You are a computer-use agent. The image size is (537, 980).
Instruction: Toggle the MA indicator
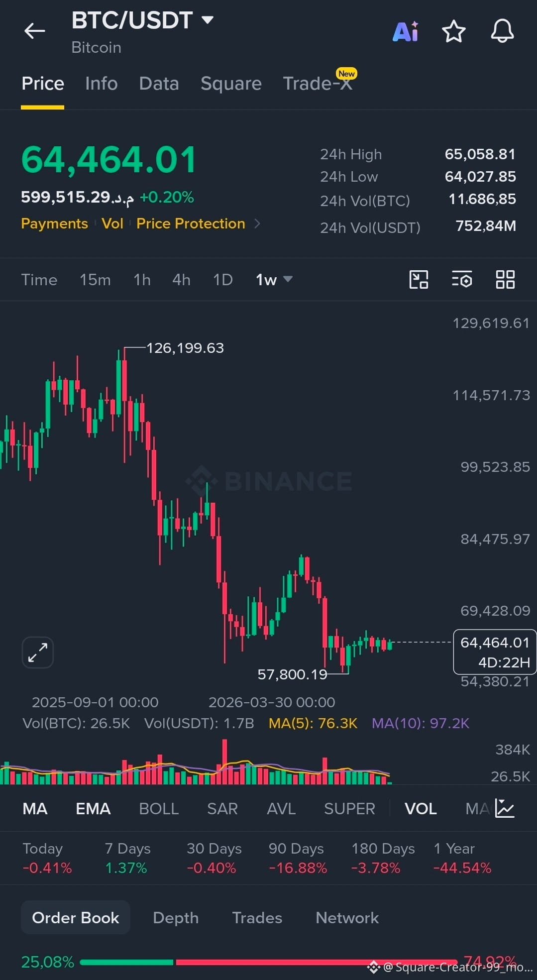[35, 809]
